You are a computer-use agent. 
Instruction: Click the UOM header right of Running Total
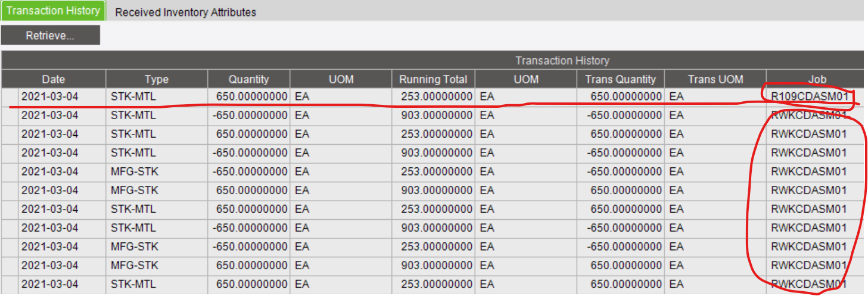[525, 79]
